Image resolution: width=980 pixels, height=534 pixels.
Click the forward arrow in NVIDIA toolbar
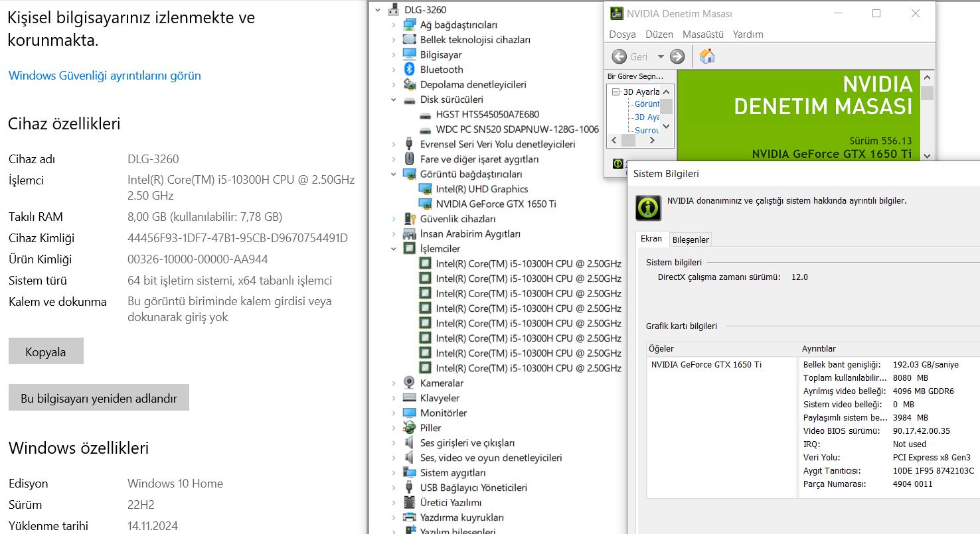[677, 56]
